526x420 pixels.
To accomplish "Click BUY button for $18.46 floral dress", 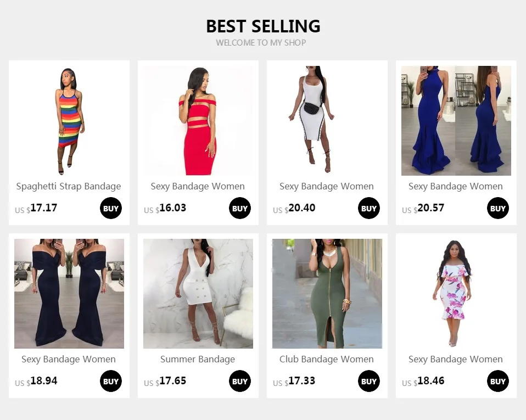I will [498, 381].
